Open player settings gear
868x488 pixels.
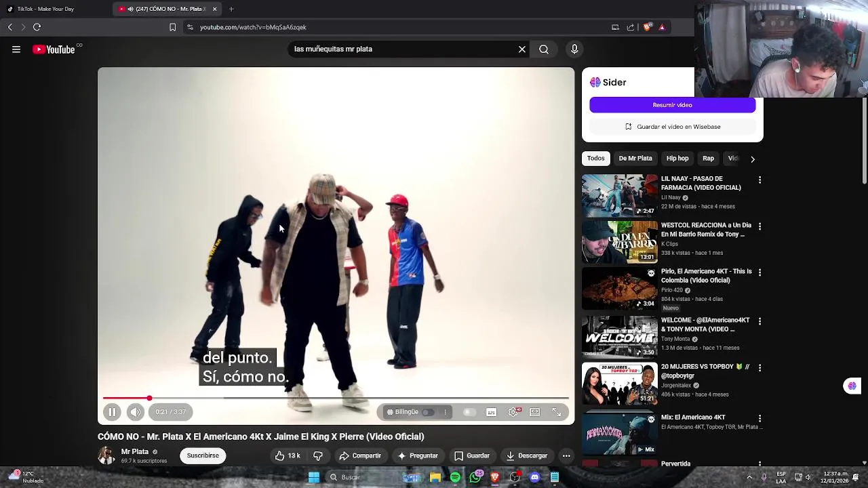coord(514,412)
